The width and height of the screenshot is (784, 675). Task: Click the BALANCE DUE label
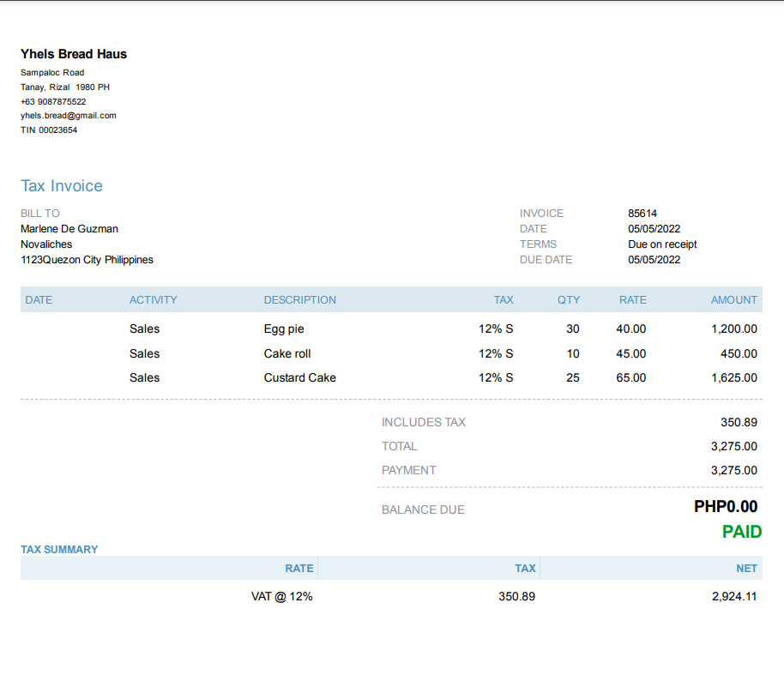423,510
